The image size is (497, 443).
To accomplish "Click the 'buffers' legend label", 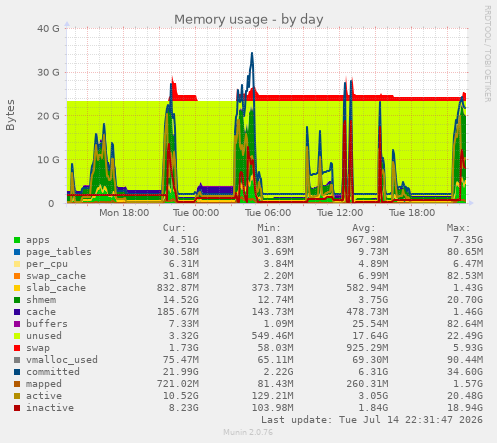I will [47, 324].
